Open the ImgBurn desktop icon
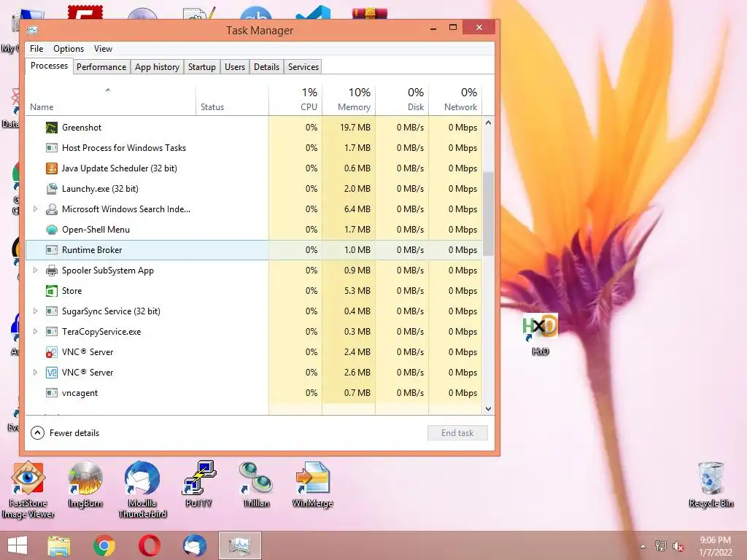Image resolution: width=747 pixels, height=560 pixels. [85, 485]
